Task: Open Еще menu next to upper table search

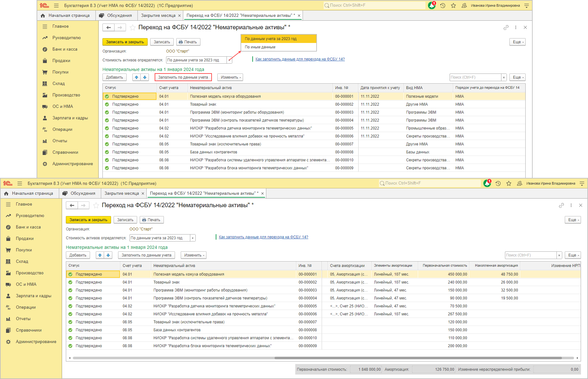Action: tap(517, 77)
